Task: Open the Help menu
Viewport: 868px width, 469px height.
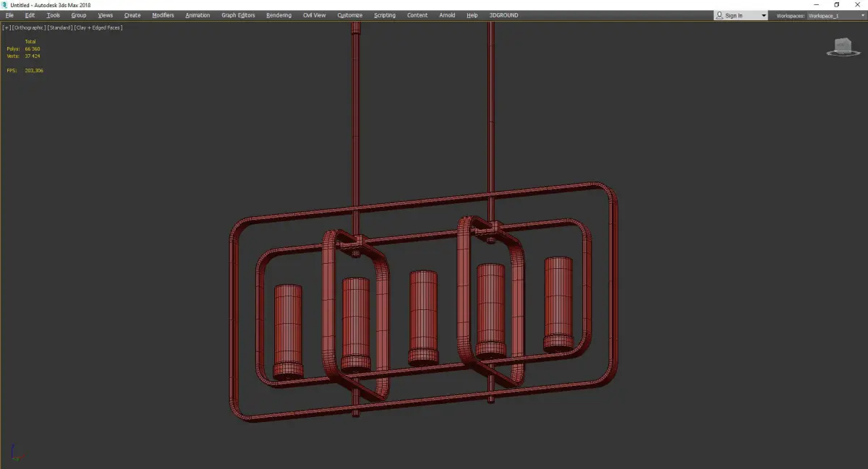Action: tap(472, 15)
